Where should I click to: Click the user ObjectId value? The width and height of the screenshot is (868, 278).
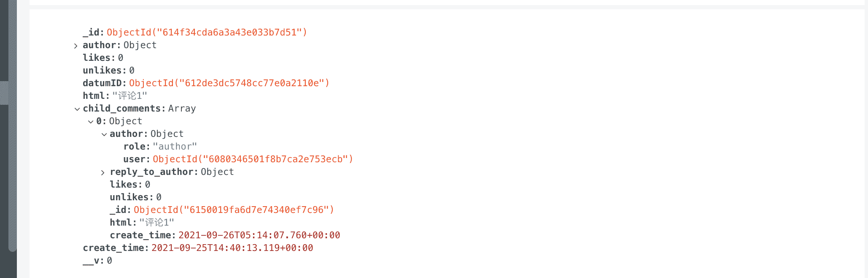click(253, 159)
